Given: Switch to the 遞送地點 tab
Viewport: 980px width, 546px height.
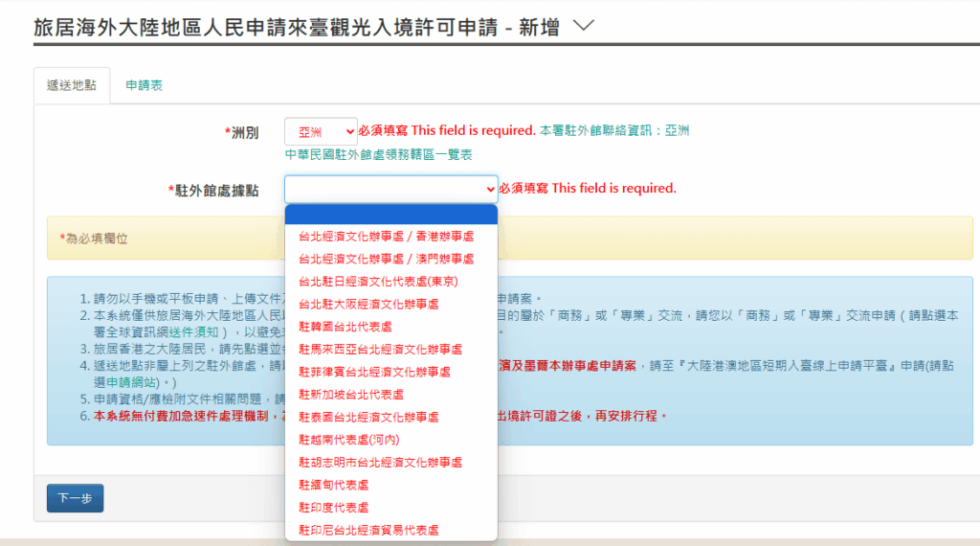Looking at the screenshot, I should tap(72, 85).
